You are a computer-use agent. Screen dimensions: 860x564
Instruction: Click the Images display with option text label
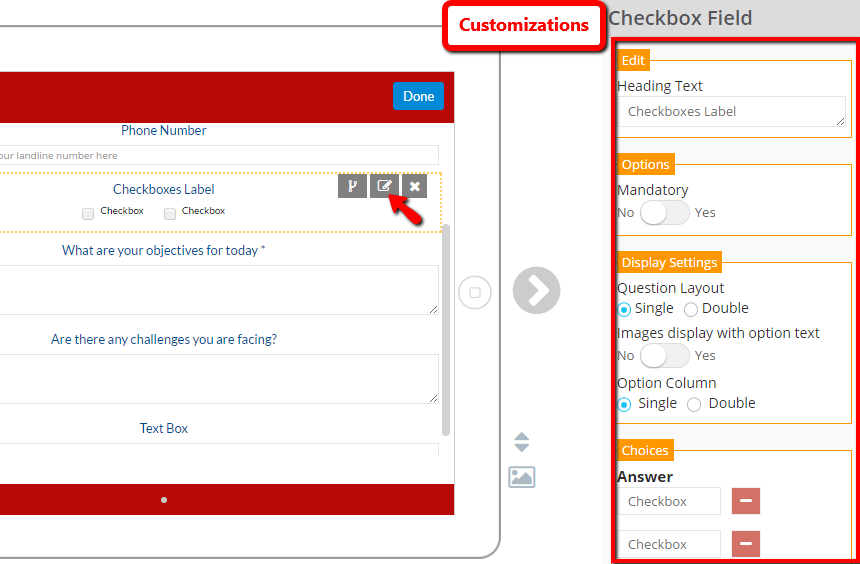pos(718,333)
